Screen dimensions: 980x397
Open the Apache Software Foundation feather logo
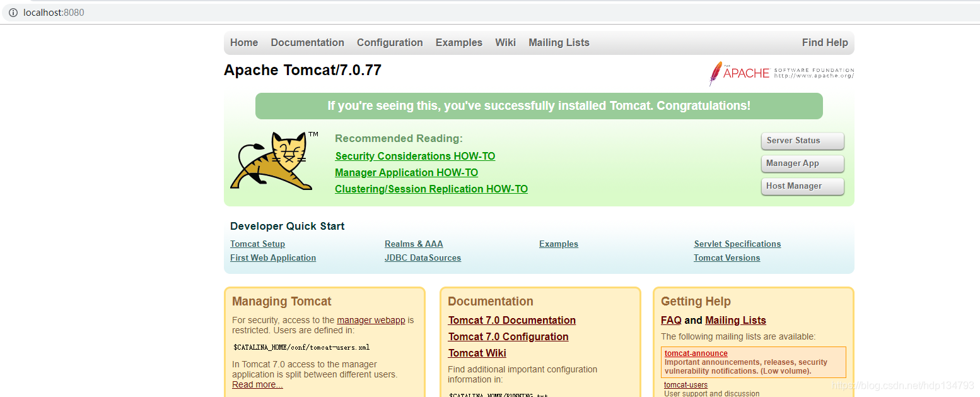pos(781,73)
